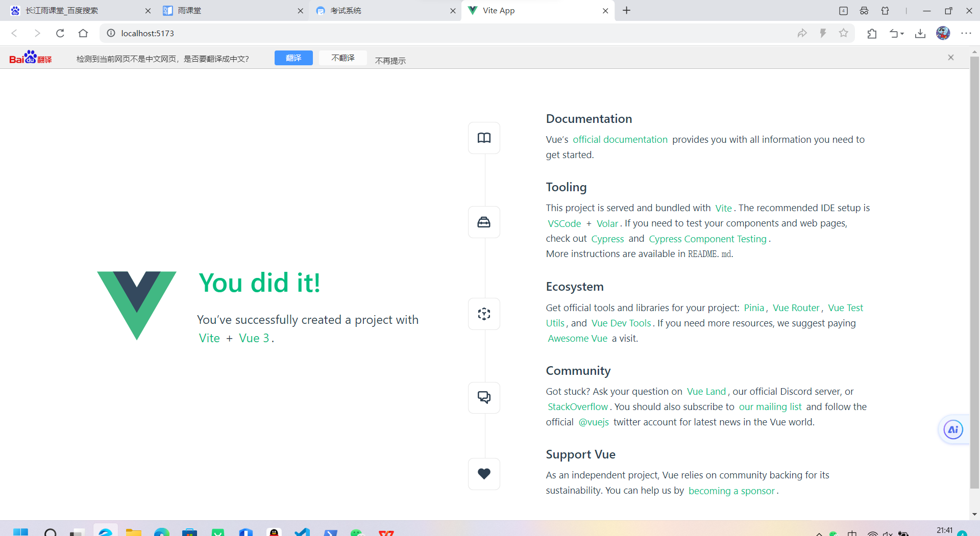Toggle the bookmark star for this page
Viewport: 980px width, 536px height.
[844, 33]
